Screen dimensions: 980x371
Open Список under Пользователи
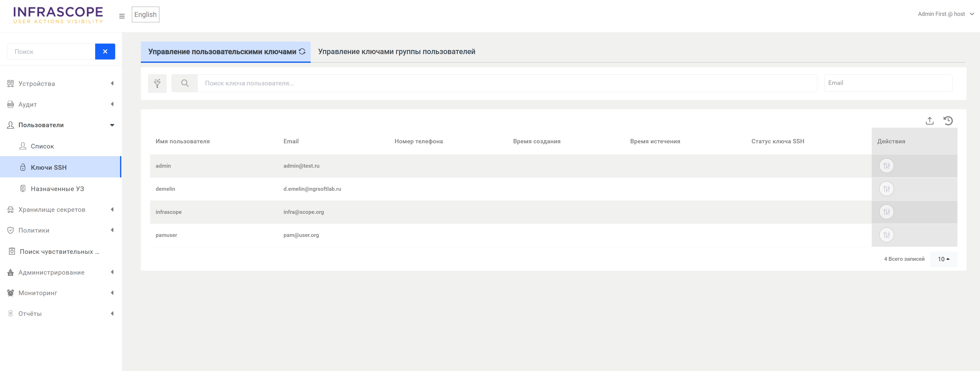click(42, 146)
